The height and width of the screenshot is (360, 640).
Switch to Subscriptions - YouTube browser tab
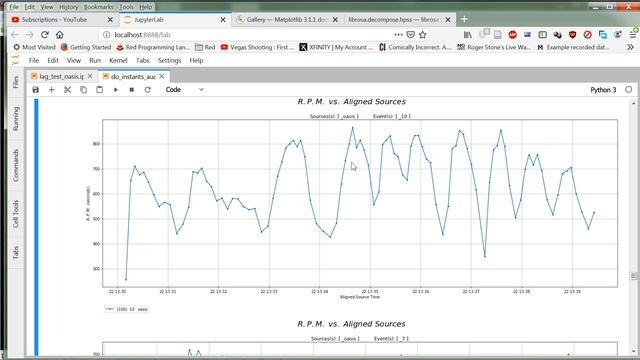54,20
